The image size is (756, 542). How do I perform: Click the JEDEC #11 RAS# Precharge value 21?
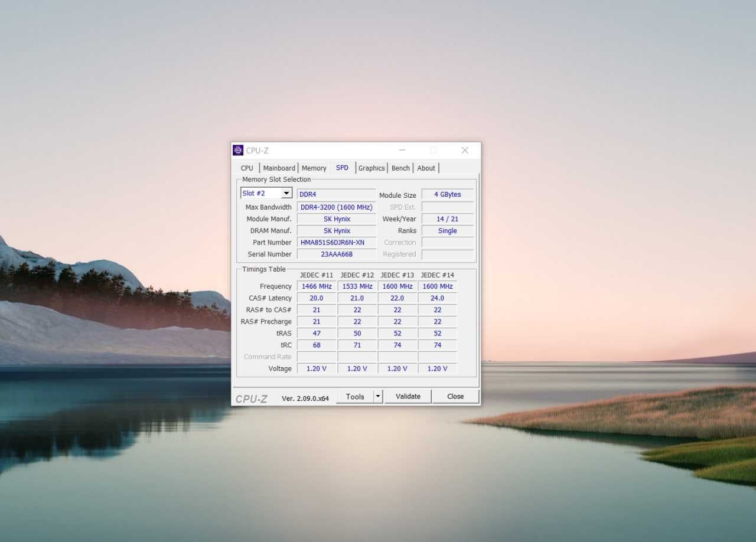[x=317, y=322]
